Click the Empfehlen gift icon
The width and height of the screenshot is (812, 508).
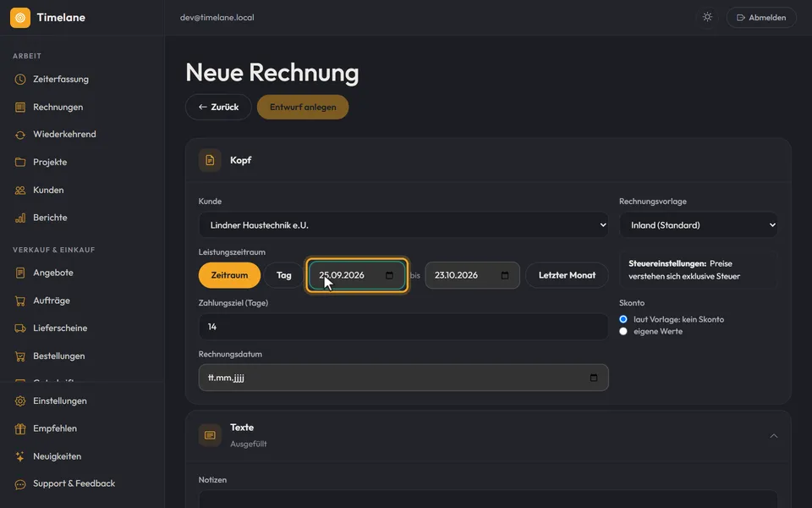20,428
